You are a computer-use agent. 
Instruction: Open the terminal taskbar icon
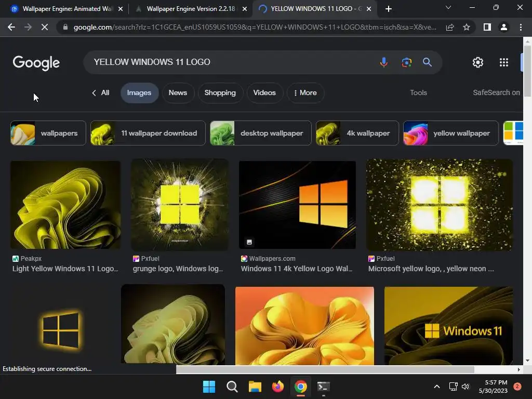323,387
